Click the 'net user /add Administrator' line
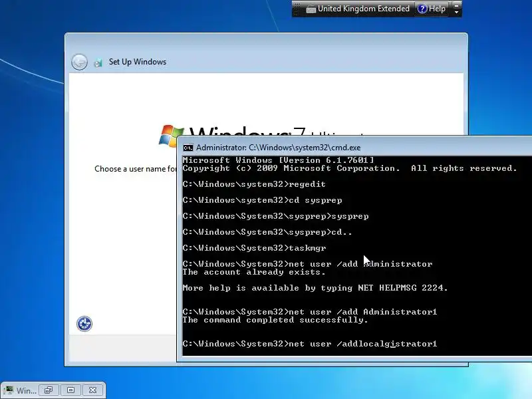Image resolution: width=532 pixels, height=399 pixels. point(307,264)
